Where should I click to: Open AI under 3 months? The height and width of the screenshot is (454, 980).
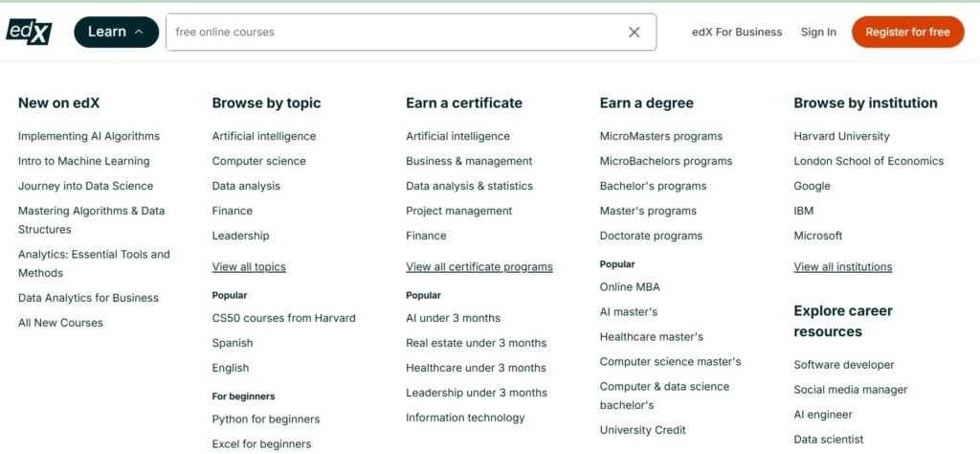pyautogui.click(x=453, y=318)
